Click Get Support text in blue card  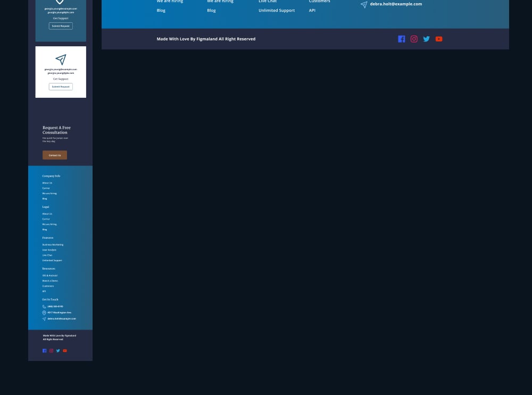pyautogui.click(x=61, y=18)
